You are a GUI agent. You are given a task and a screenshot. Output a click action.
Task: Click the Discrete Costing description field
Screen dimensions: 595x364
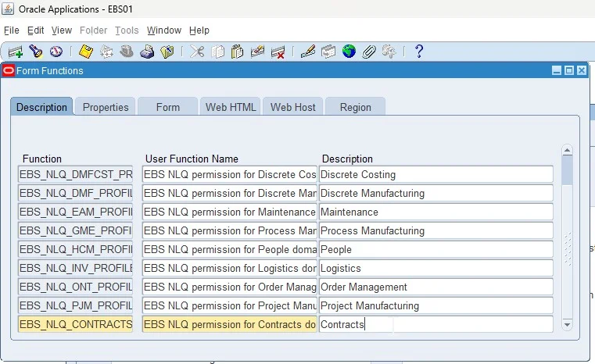pos(436,174)
